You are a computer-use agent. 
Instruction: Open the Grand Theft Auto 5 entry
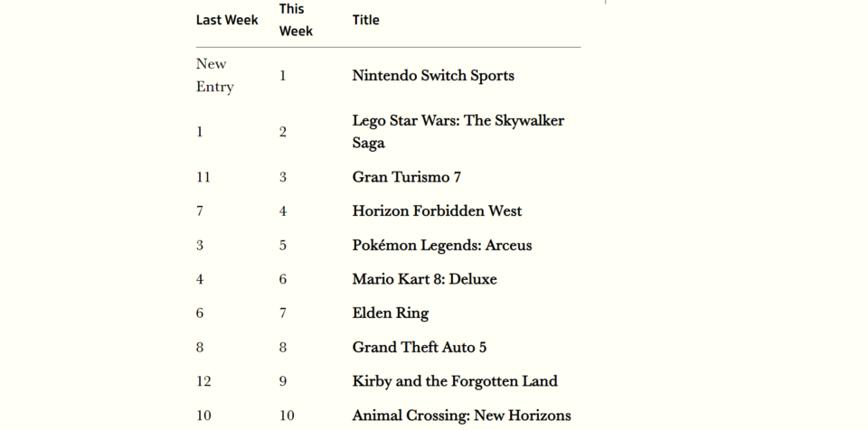[419, 348]
